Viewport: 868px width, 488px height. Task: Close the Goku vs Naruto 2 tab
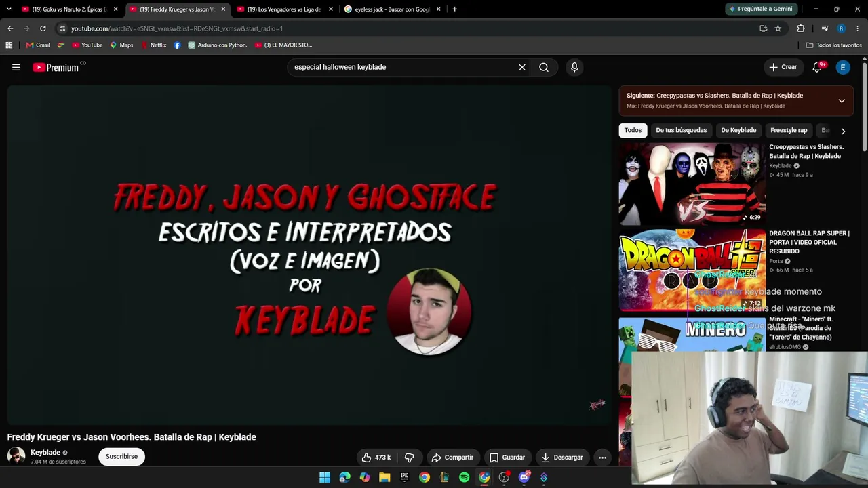point(116,9)
